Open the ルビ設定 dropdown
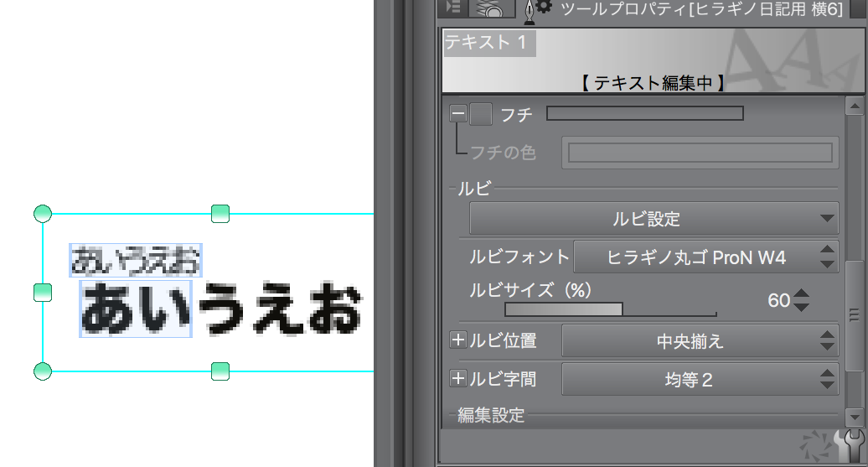 pyautogui.click(x=654, y=218)
